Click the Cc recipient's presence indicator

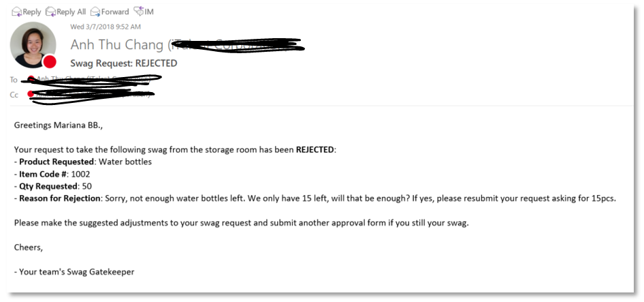click(x=31, y=94)
